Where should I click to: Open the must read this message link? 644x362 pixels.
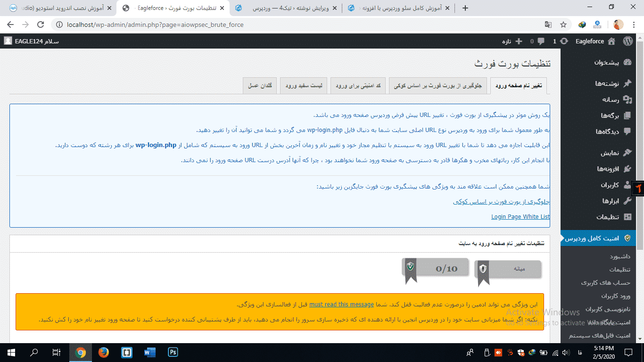coord(341,304)
